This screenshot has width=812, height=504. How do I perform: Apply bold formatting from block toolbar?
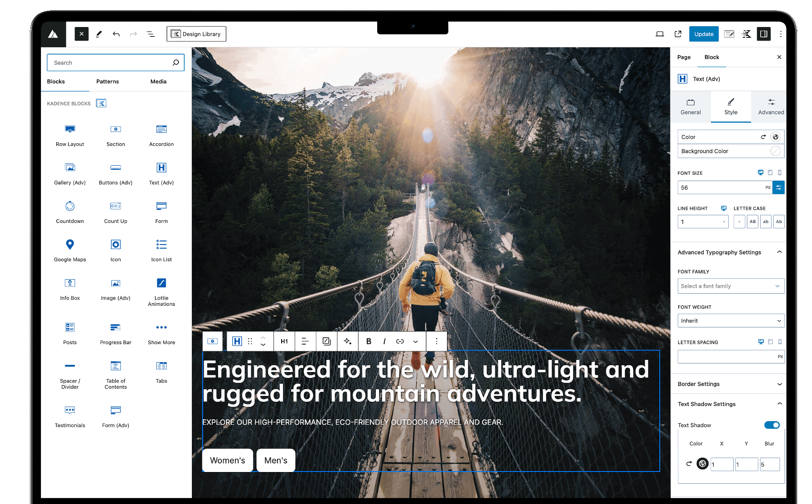[368, 341]
